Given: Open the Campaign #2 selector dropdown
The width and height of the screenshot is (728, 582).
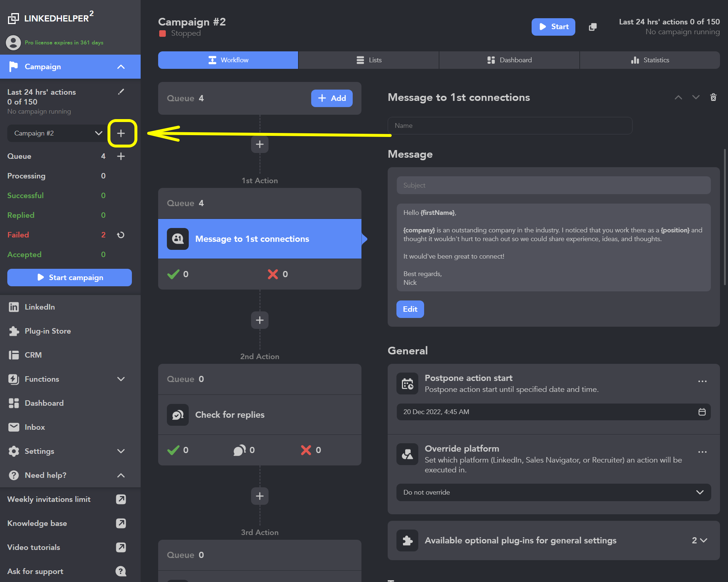Looking at the screenshot, I should point(57,133).
